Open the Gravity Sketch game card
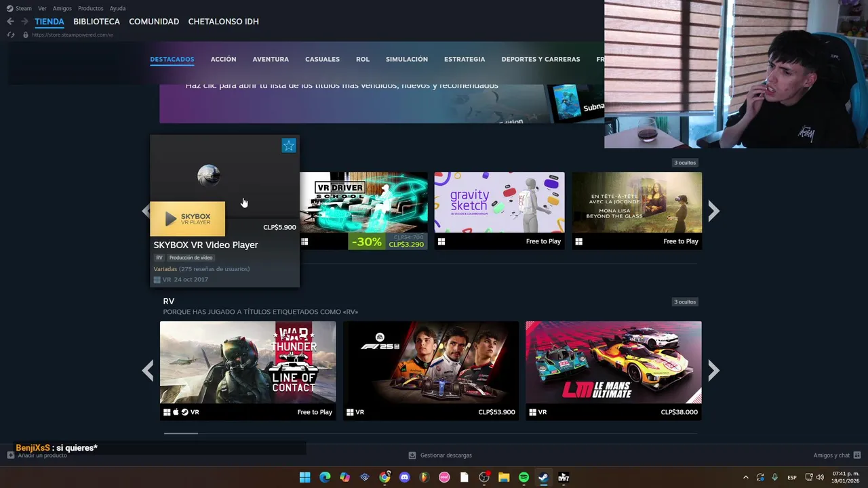868x488 pixels. click(499, 211)
